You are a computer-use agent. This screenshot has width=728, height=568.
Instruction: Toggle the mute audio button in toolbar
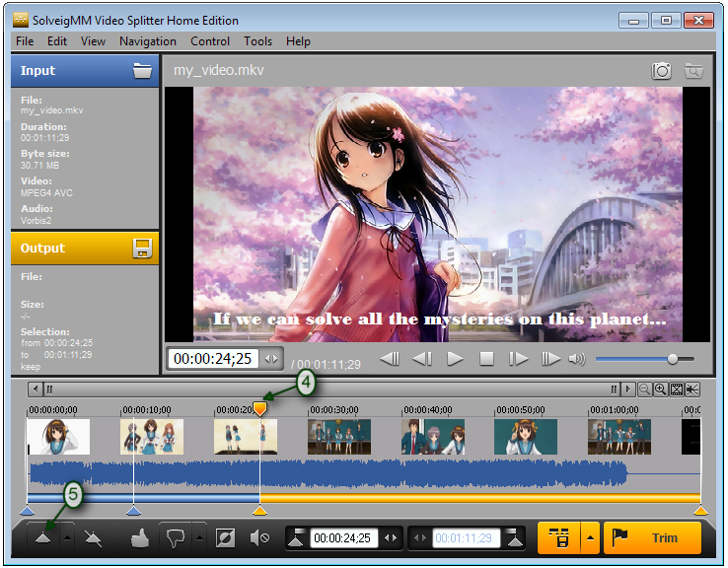pos(259,537)
